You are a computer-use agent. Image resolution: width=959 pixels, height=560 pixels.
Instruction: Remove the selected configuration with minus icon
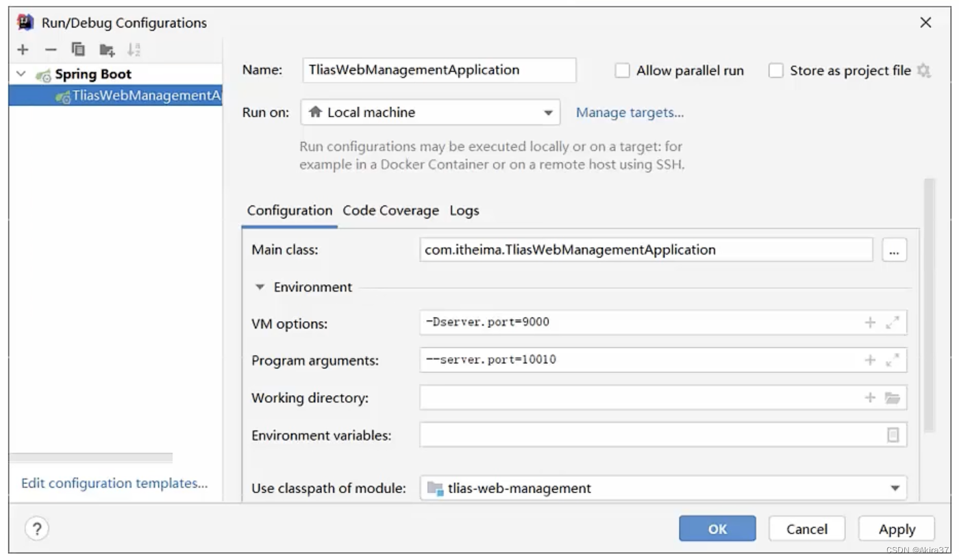click(51, 49)
